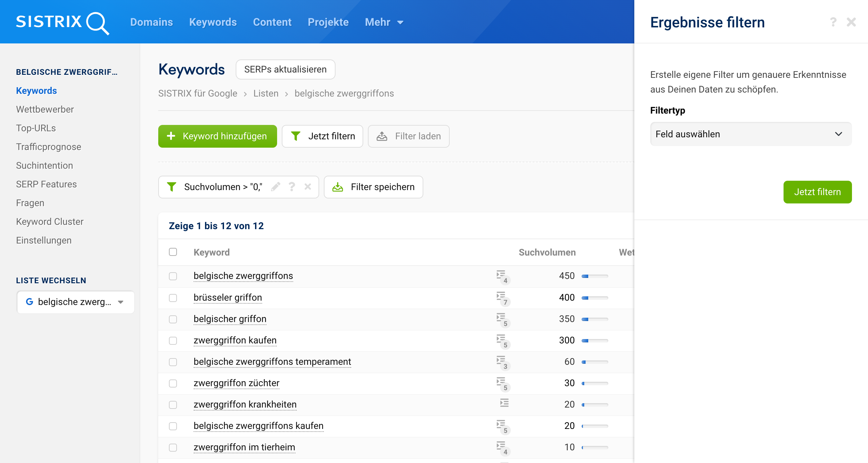Open help for the Suchvolumen filter
868x463 pixels.
pos(292,186)
